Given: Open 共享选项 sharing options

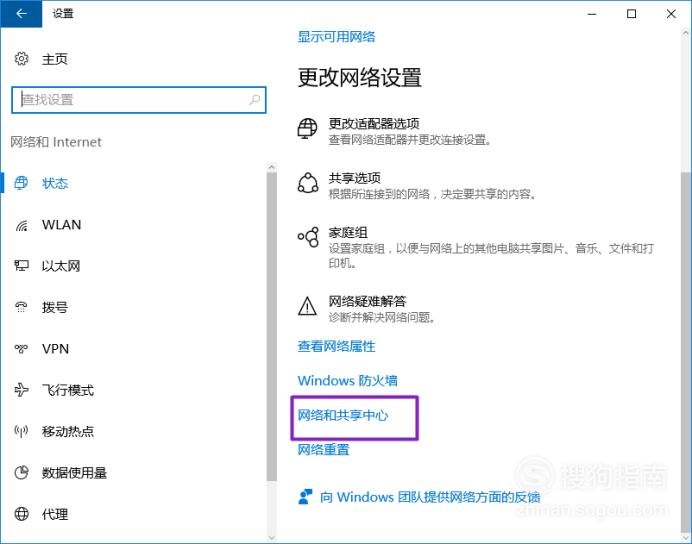Looking at the screenshot, I should tap(354, 178).
